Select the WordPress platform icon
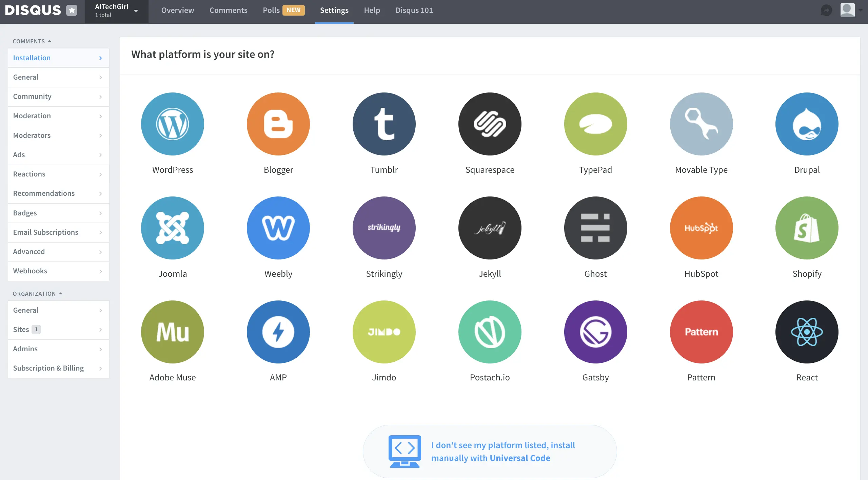 coord(173,124)
